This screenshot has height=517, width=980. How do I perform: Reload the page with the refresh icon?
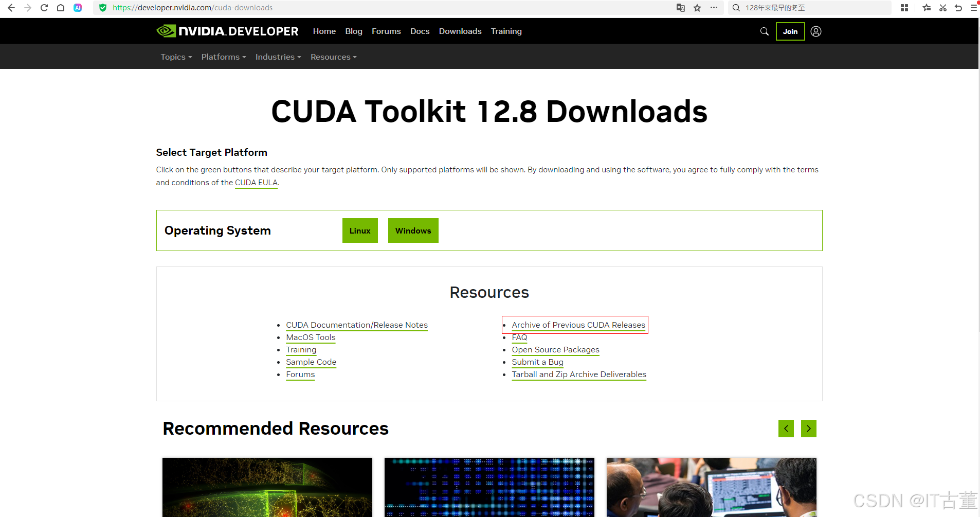click(x=44, y=8)
